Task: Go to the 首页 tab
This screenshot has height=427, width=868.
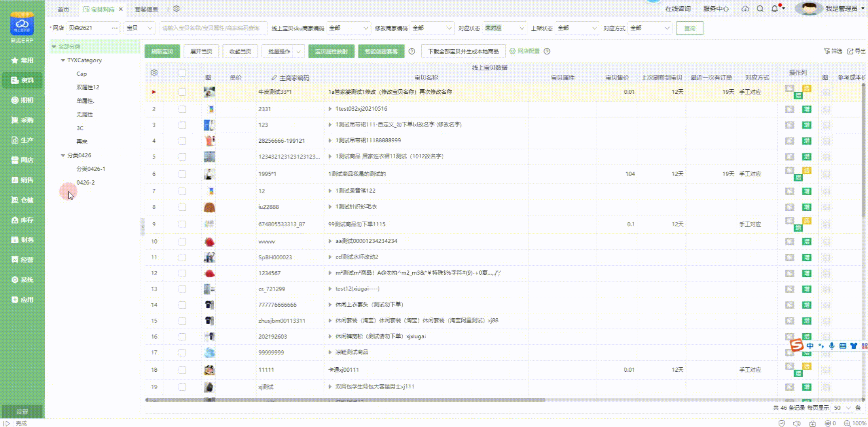Action: (x=63, y=9)
